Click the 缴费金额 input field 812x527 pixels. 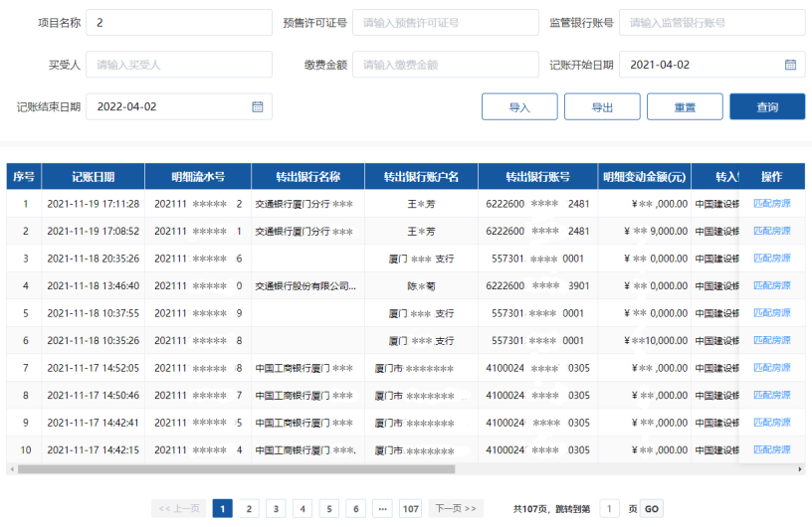(445, 65)
